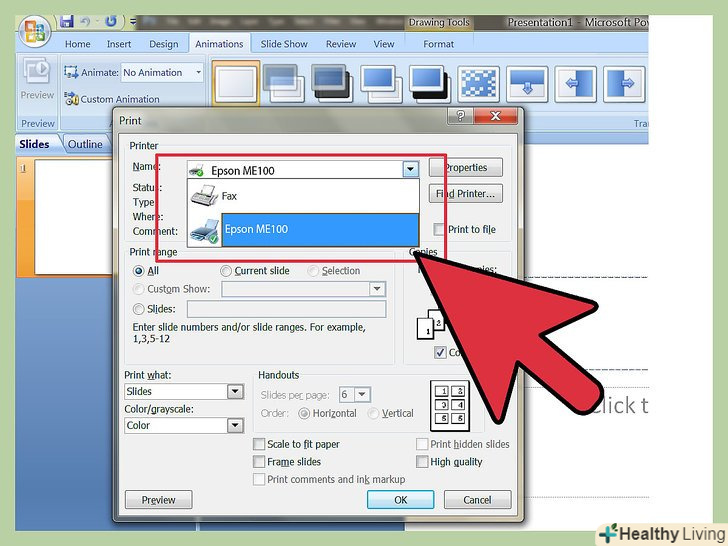The width and height of the screenshot is (728, 546).
Task: Close the Print dialog with X
Action: click(x=496, y=116)
